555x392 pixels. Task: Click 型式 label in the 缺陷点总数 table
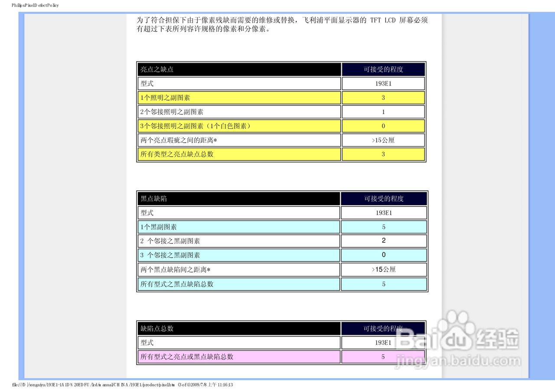click(x=239, y=343)
